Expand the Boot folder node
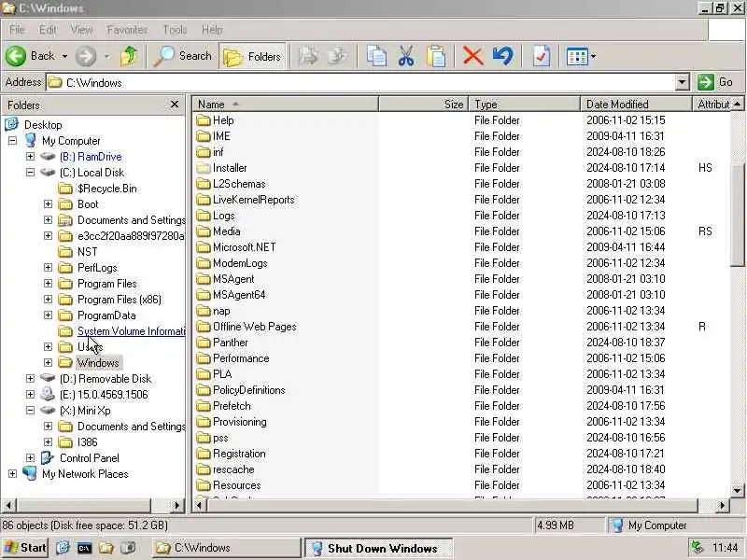The width and height of the screenshot is (747, 560). click(x=49, y=203)
